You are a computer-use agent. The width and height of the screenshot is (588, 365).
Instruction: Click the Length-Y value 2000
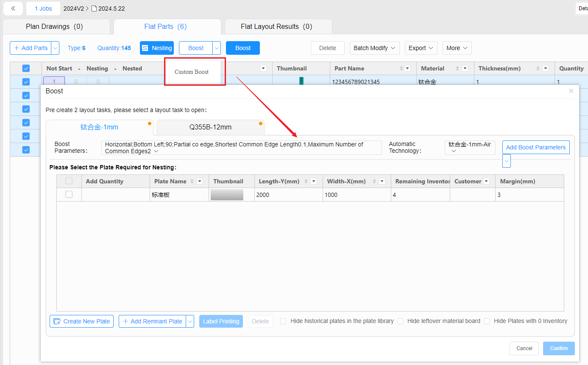click(x=263, y=195)
